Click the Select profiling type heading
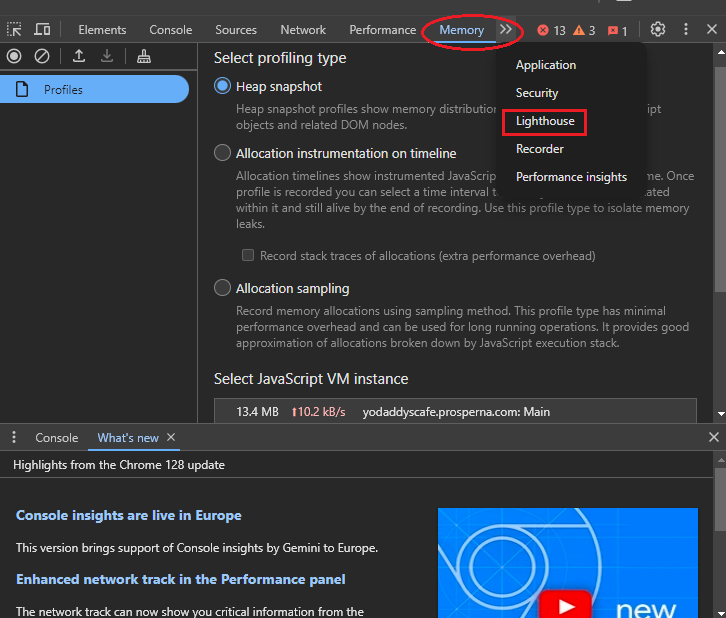The image size is (726, 618). tap(280, 58)
